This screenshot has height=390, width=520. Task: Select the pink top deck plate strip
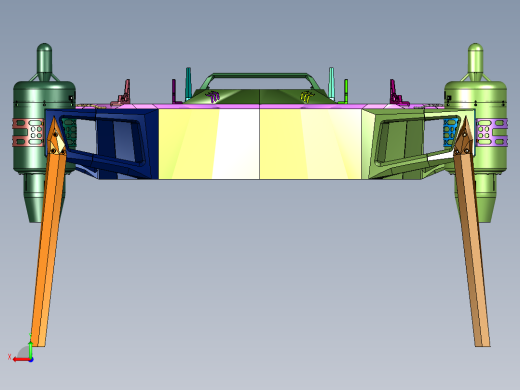click(260, 107)
